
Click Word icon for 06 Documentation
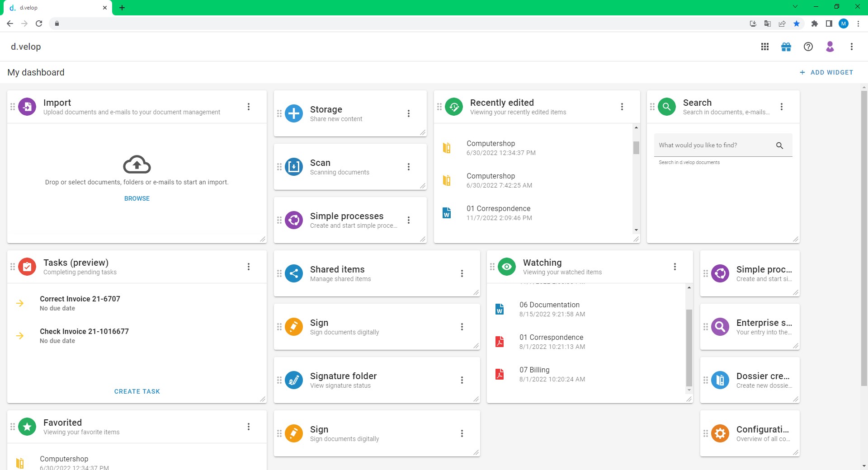(x=500, y=309)
